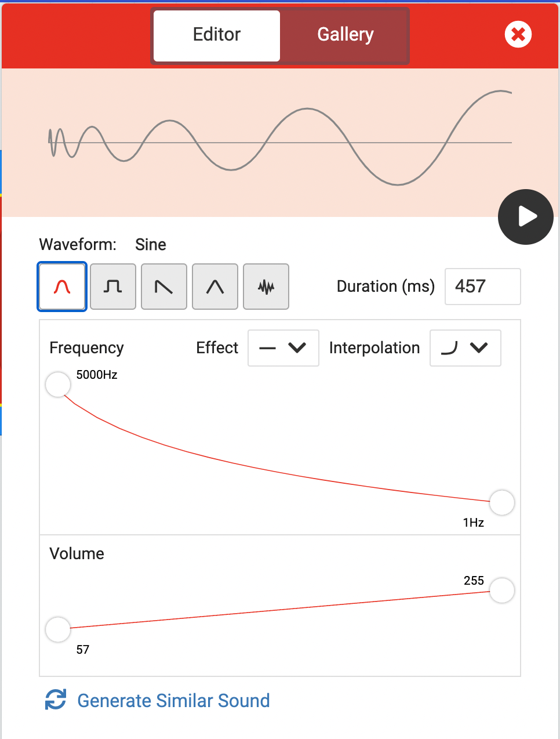Switch to the Gallery tab
Screen dimensions: 560x739
[346, 35]
